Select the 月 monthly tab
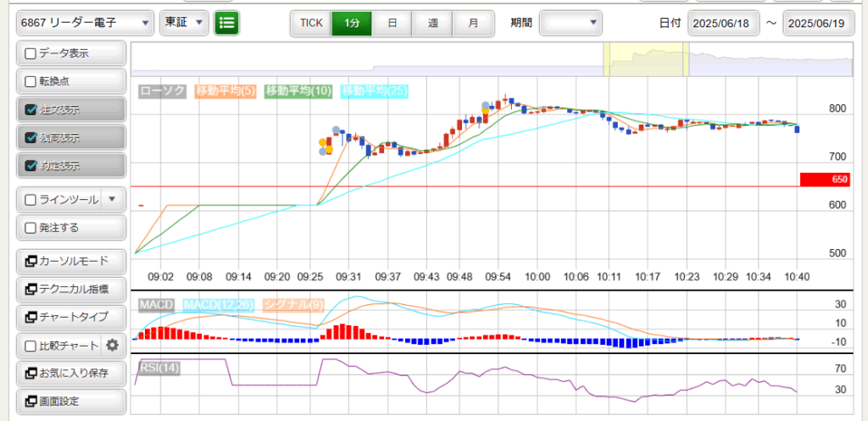 [x=473, y=23]
